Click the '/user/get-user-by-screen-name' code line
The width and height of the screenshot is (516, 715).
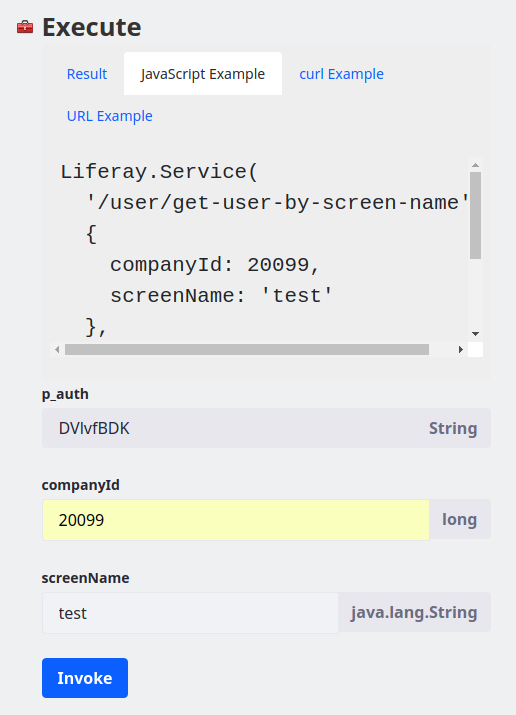pos(277,202)
